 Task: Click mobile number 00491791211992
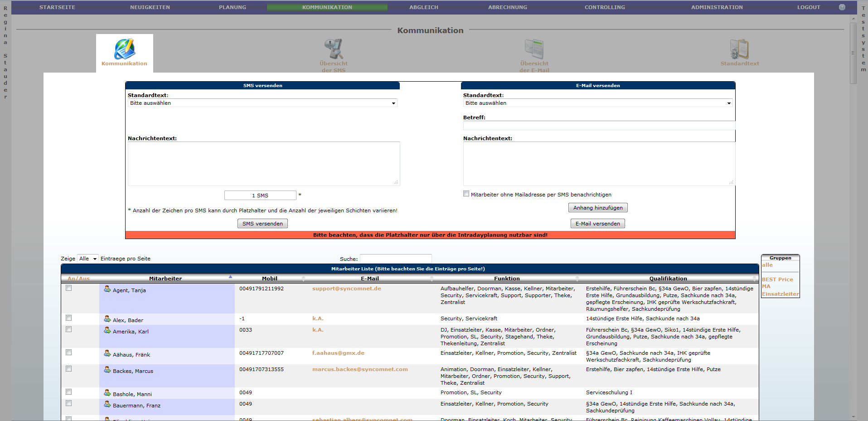point(262,289)
